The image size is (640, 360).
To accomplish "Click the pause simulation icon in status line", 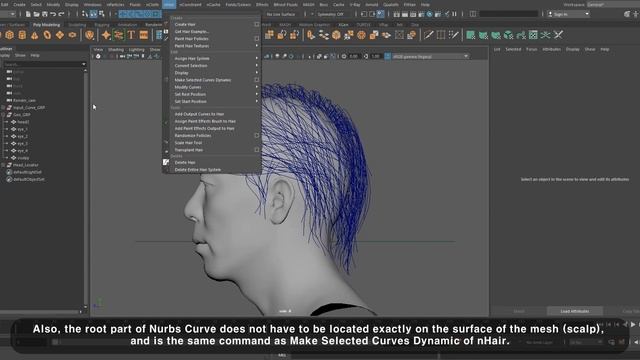I will pos(454,14).
